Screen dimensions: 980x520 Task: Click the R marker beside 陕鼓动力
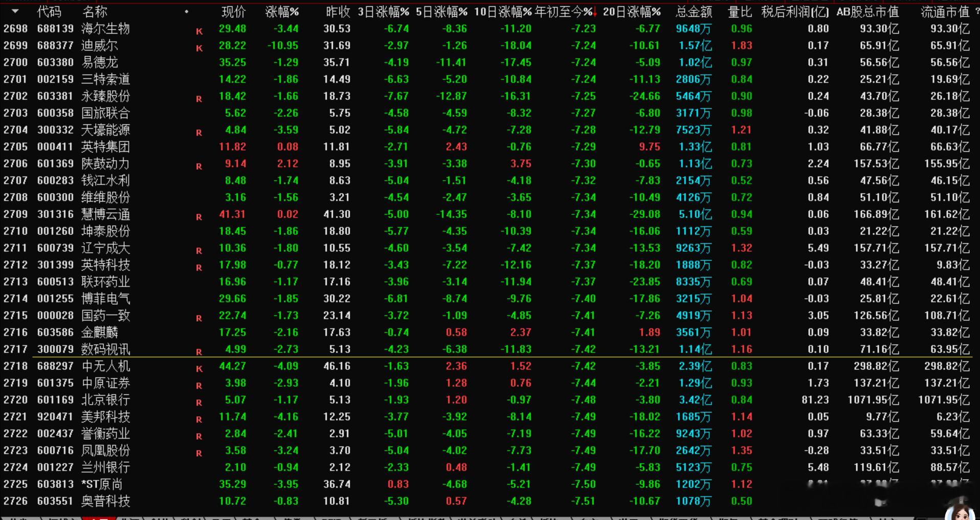199,167
